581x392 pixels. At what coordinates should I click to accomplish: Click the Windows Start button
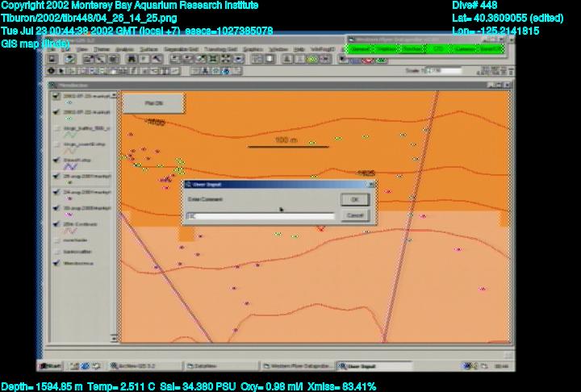(50, 366)
